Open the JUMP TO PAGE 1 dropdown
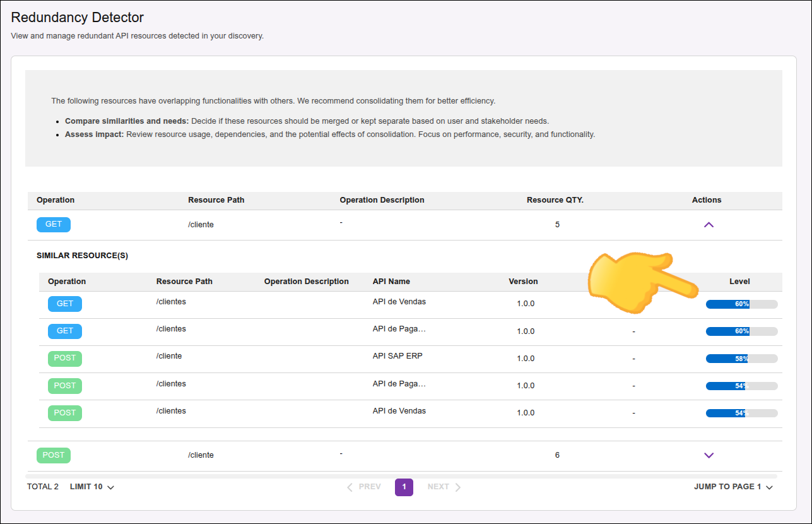Image resolution: width=812 pixels, height=524 pixels. [x=733, y=486]
